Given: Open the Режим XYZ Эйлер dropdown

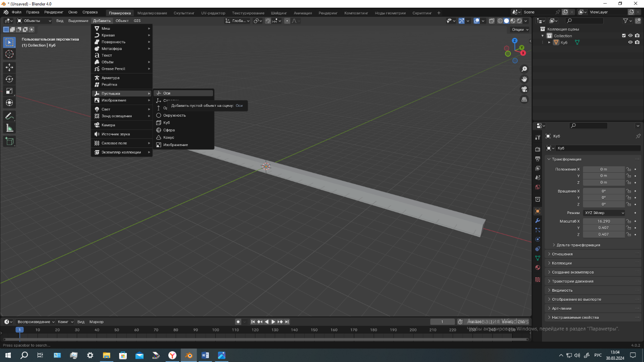Looking at the screenshot, I should tap(604, 213).
